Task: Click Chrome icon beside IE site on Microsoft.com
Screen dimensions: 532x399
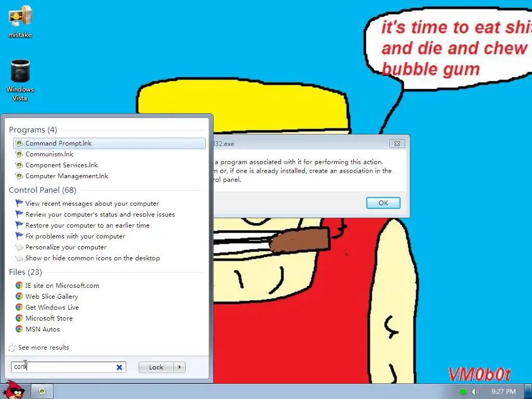Action: click(x=19, y=285)
